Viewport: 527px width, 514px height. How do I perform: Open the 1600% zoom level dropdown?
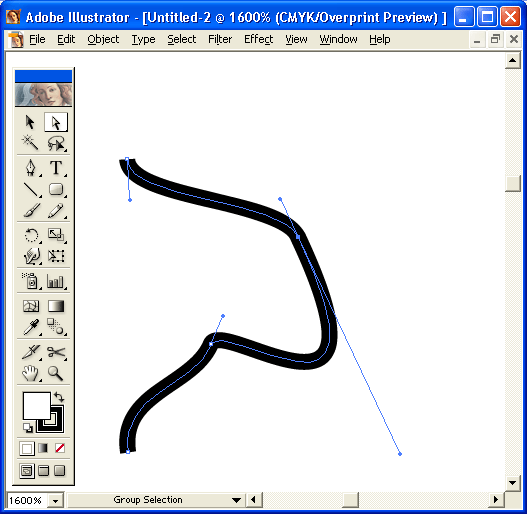[x=55, y=501]
